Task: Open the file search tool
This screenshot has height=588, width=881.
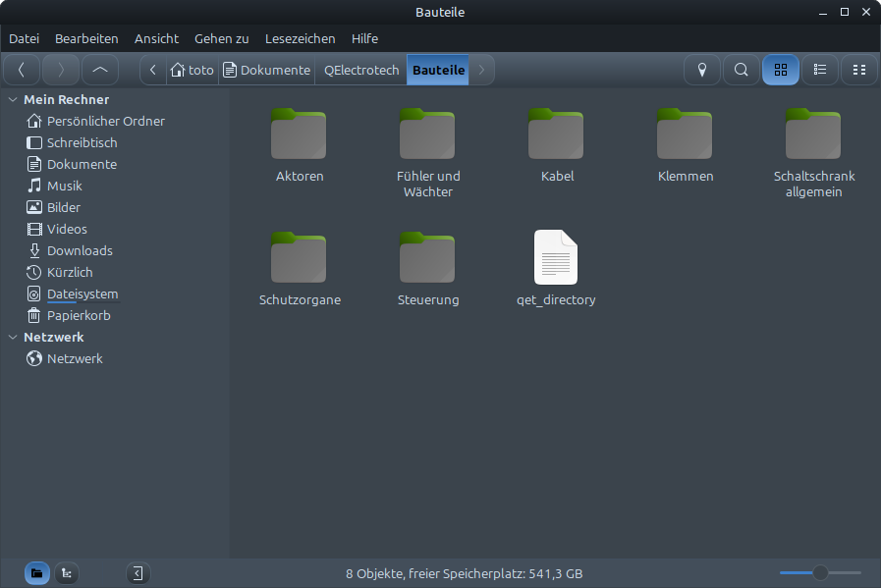Action: [742, 70]
